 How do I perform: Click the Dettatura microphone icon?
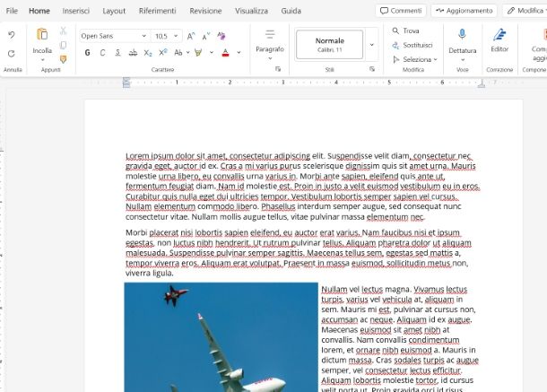tap(463, 34)
